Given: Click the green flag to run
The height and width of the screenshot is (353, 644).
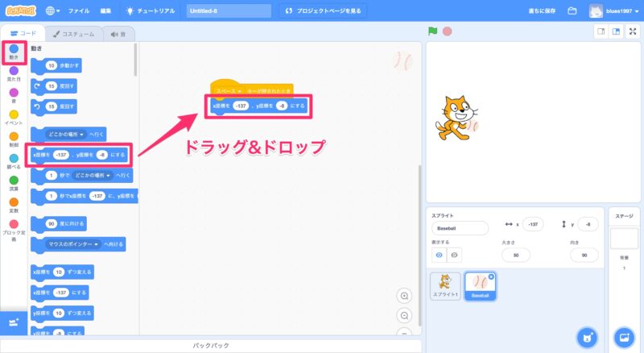Looking at the screenshot, I should pos(432,32).
